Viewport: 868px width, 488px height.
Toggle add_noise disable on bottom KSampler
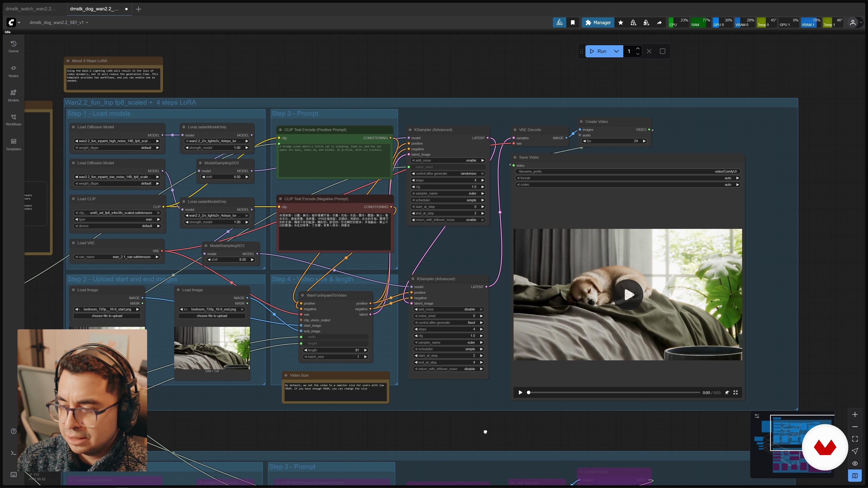coord(449,309)
